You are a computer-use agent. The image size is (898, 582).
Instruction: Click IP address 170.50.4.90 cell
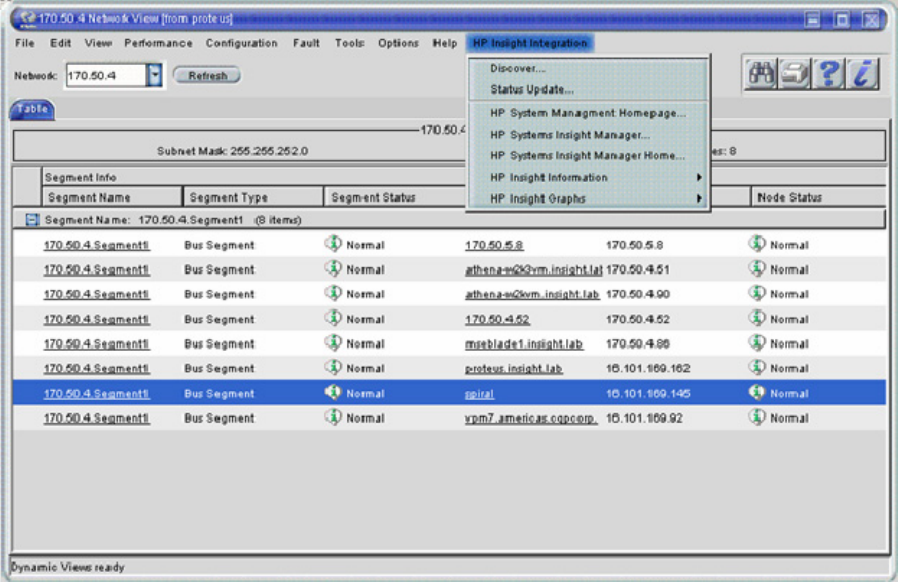pos(637,294)
